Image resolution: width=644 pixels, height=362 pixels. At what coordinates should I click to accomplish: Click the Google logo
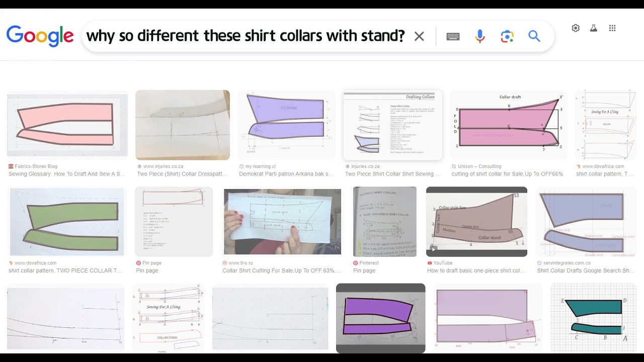(40, 36)
